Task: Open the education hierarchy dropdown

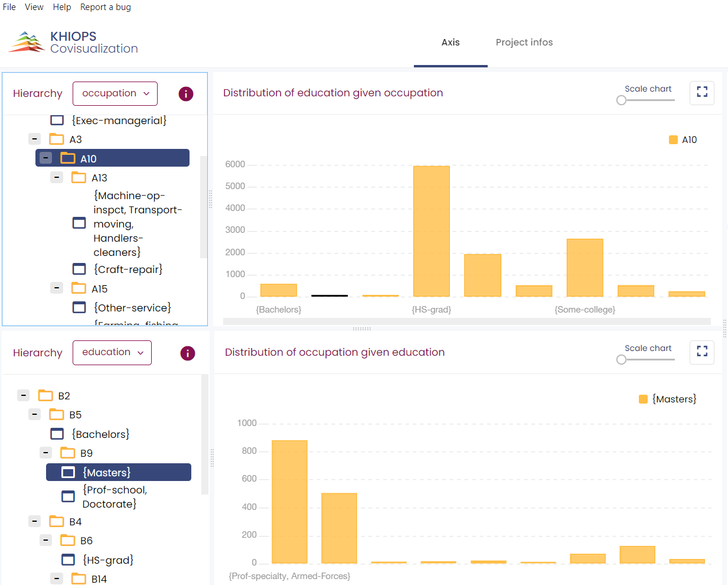Action: 112,353
